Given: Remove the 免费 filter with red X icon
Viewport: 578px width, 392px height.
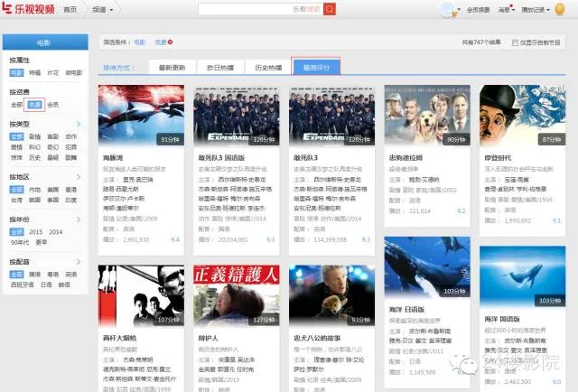Looking at the screenshot, I should coord(171,42).
